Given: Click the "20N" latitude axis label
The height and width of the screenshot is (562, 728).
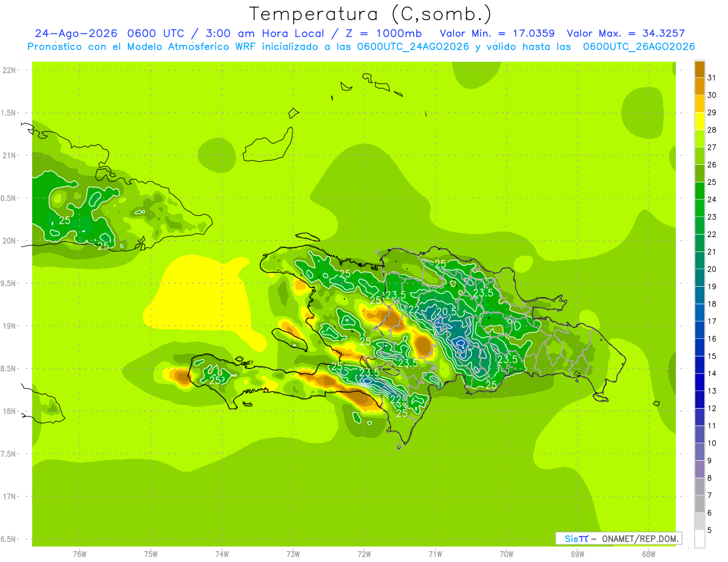Looking at the screenshot, I should [9, 241].
